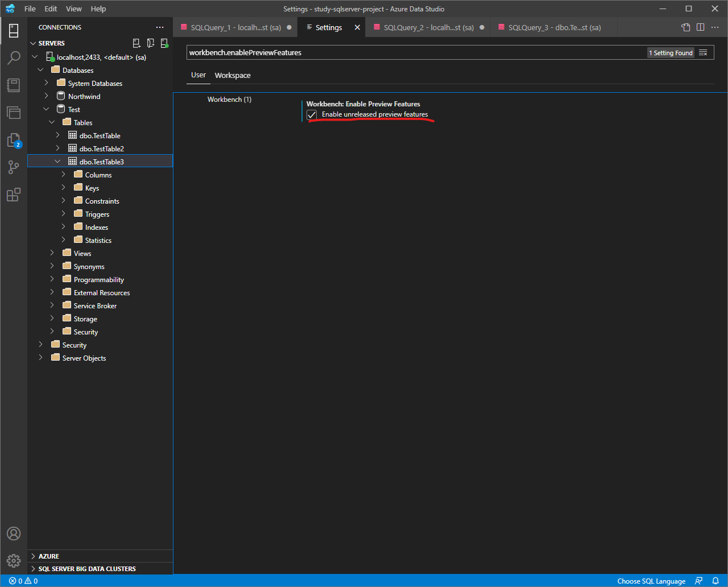Select the Workspace settings tab
This screenshot has width=728, height=587.
coord(233,75)
